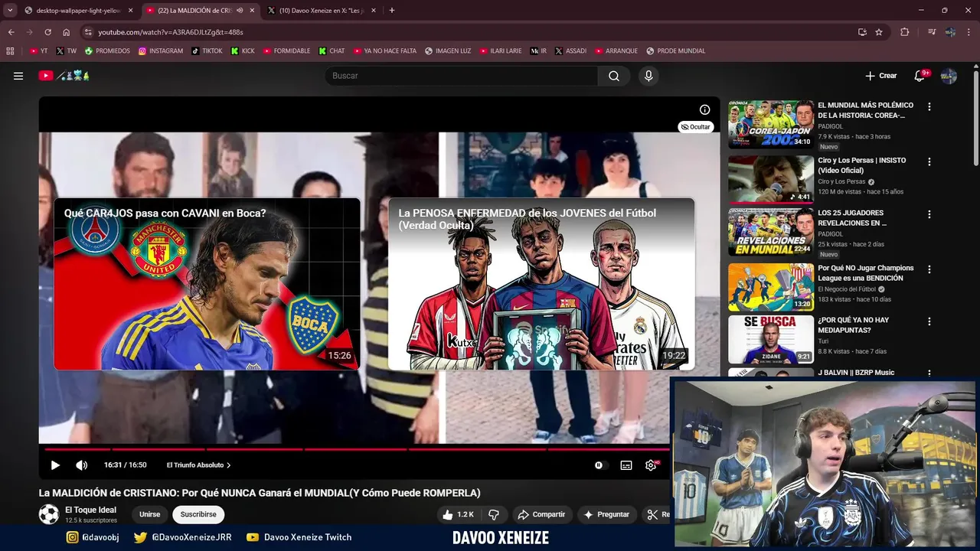Open the suggested PENOSA ENFERMEDAD video card
980x551 pixels.
point(541,284)
